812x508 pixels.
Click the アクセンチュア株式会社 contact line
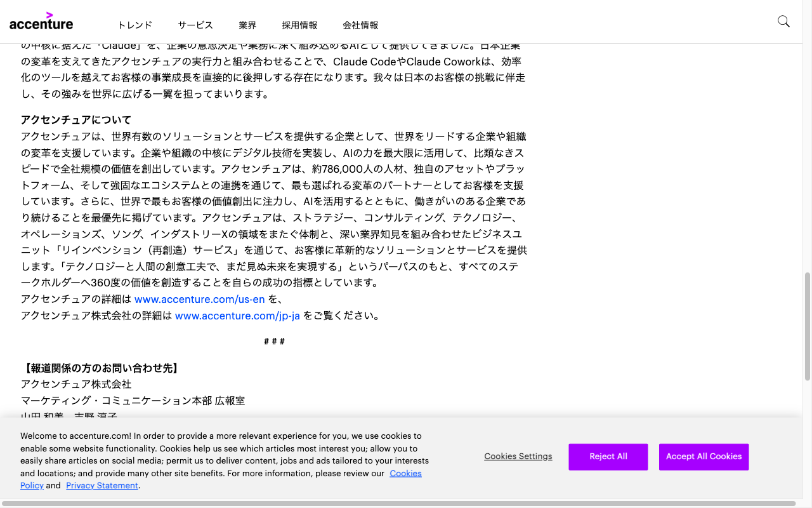76,384
